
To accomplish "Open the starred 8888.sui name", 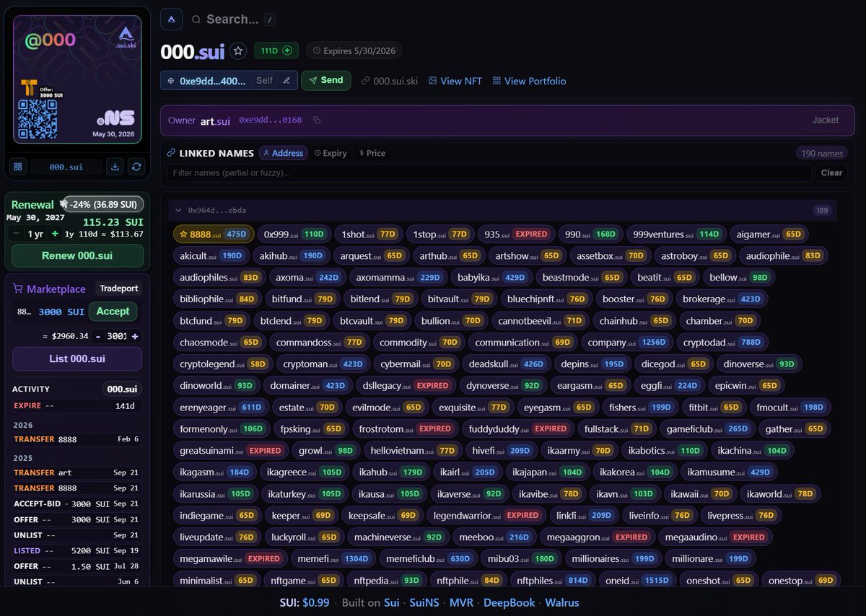I will pos(214,234).
